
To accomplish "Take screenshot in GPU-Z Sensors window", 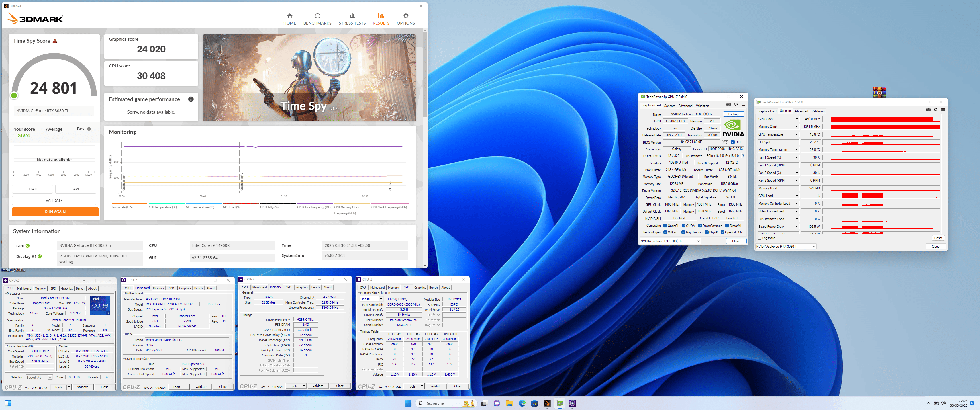I will point(928,110).
